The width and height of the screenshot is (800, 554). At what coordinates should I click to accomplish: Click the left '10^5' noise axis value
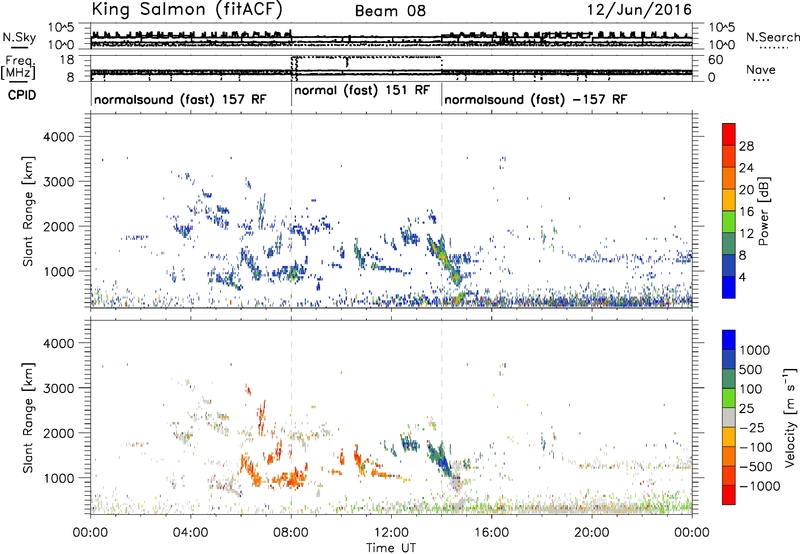(x=61, y=27)
